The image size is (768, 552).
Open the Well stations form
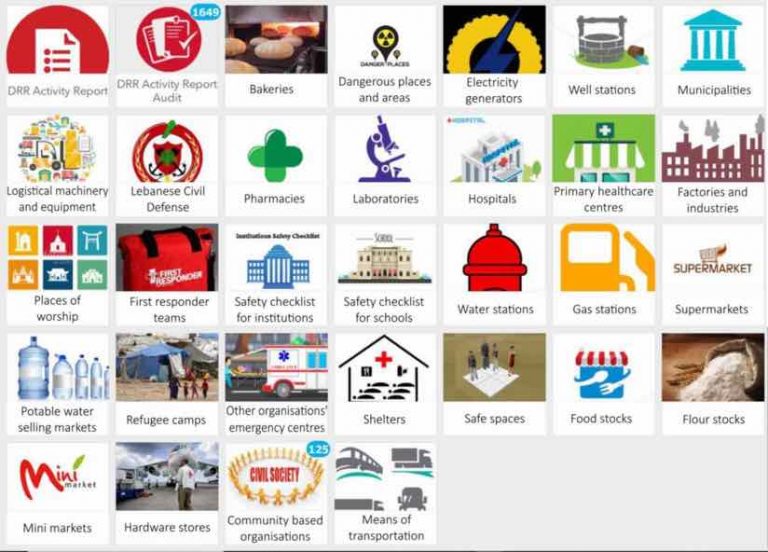(x=603, y=55)
